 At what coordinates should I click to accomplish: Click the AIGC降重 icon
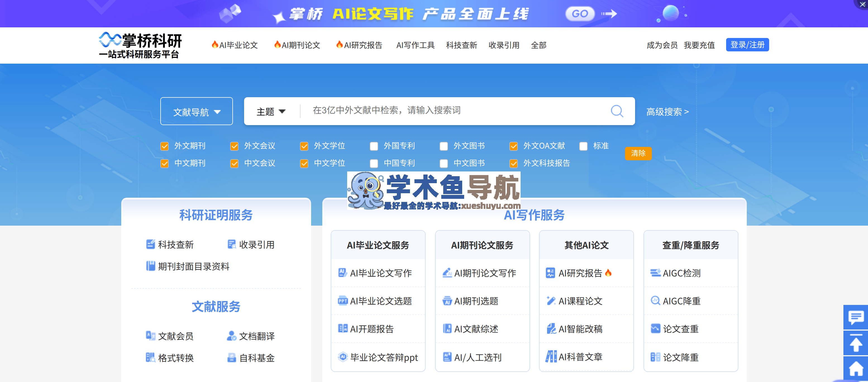click(655, 300)
